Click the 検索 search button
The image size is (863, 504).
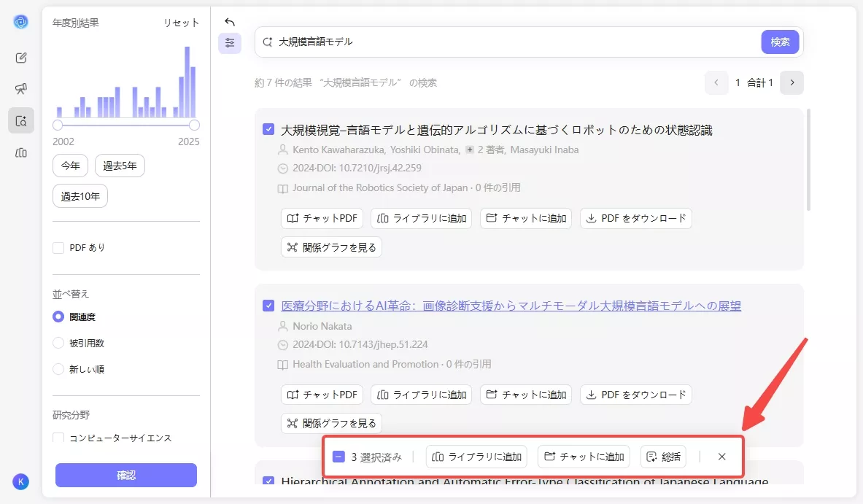tap(780, 42)
